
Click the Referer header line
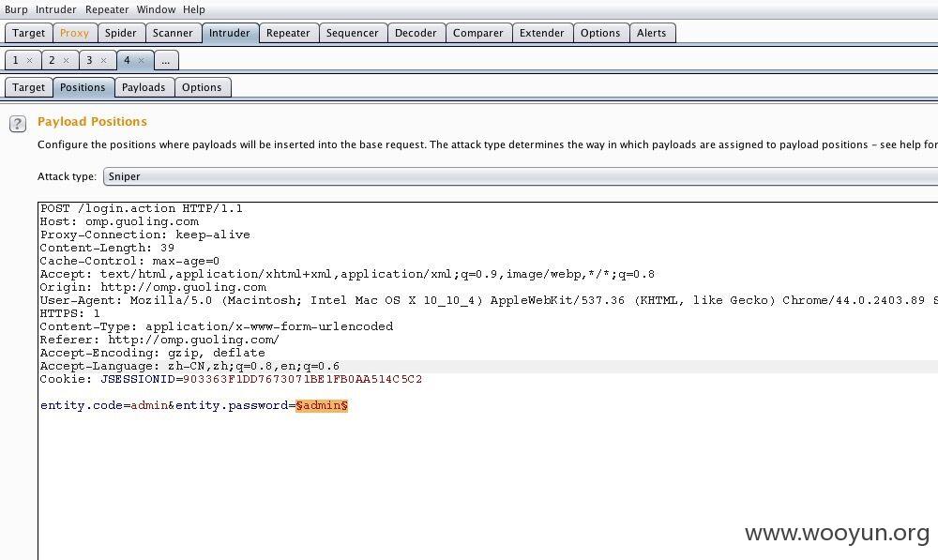click(x=159, y=340)
